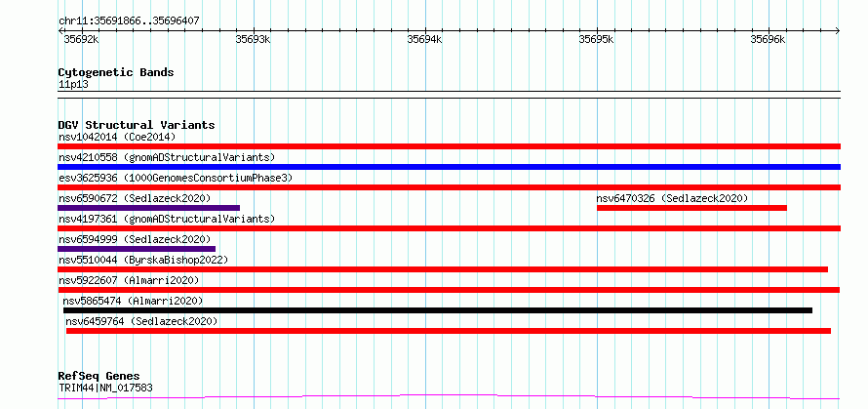Select the purple nsv6590672 variant bar
The height and width of the screenshot is (409, 868).
coord(149,208)
